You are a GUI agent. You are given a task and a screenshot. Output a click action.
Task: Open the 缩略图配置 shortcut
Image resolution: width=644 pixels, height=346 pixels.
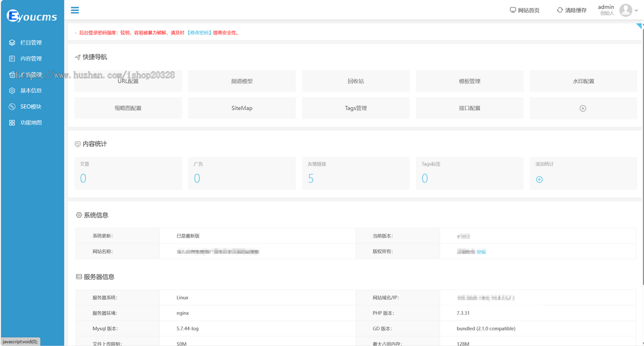[128, 108]
